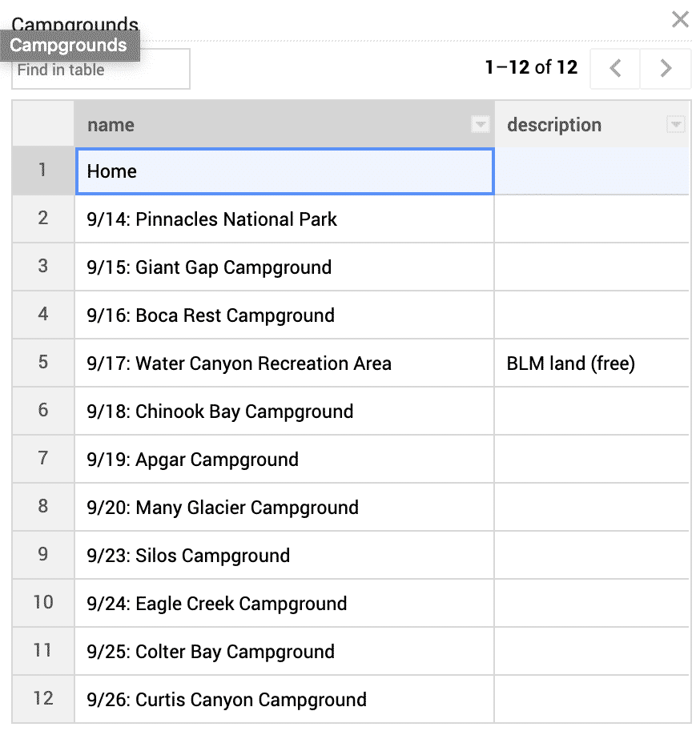Screen dimensions: 700x735
Task: Go to previous page of table rows
Action: pyautogui.click(x=615, y=68)
